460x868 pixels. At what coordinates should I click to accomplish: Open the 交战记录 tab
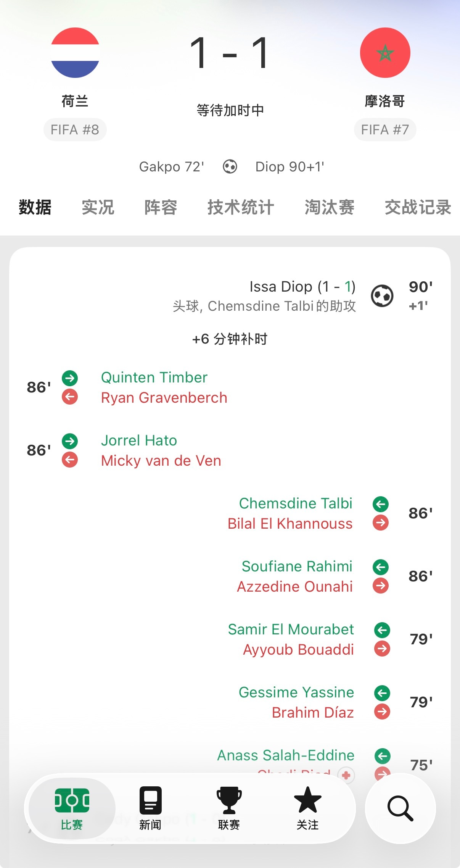[x=418, y=207]
